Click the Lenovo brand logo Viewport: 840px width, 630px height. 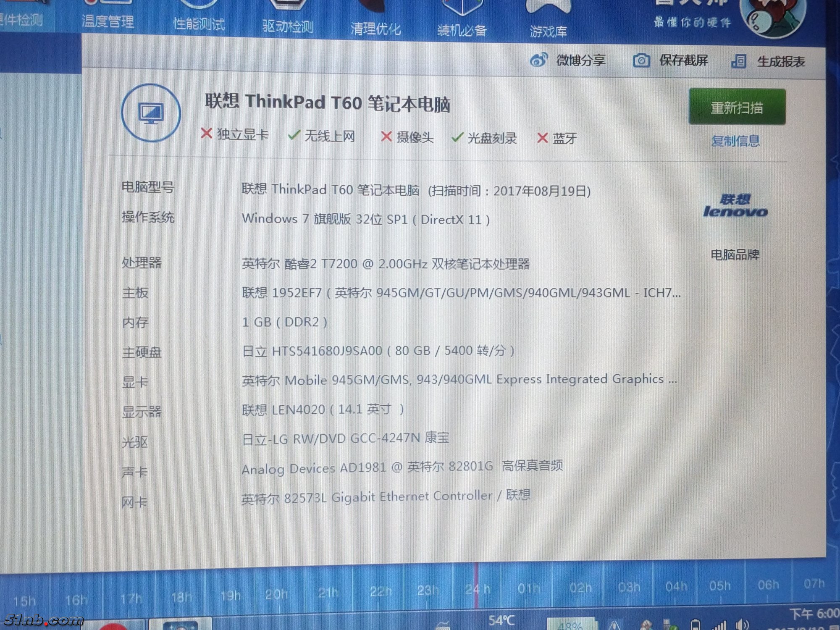(736, 206)
